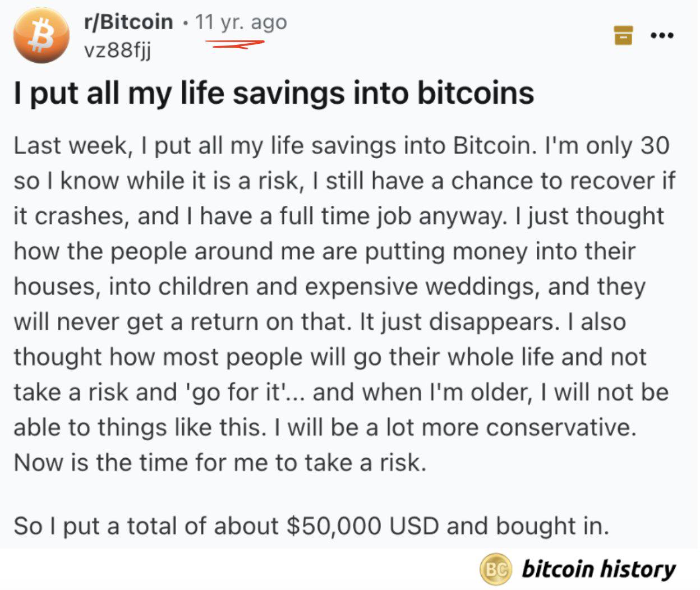Go to the r/Bitcoin subreddit link
Screen dimensions: 700x590
click(128, 22)
